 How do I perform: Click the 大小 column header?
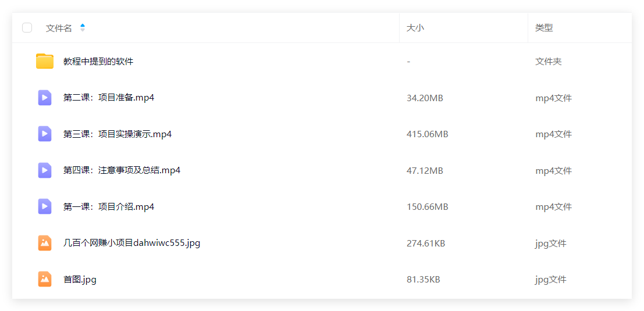coord(415,28)
